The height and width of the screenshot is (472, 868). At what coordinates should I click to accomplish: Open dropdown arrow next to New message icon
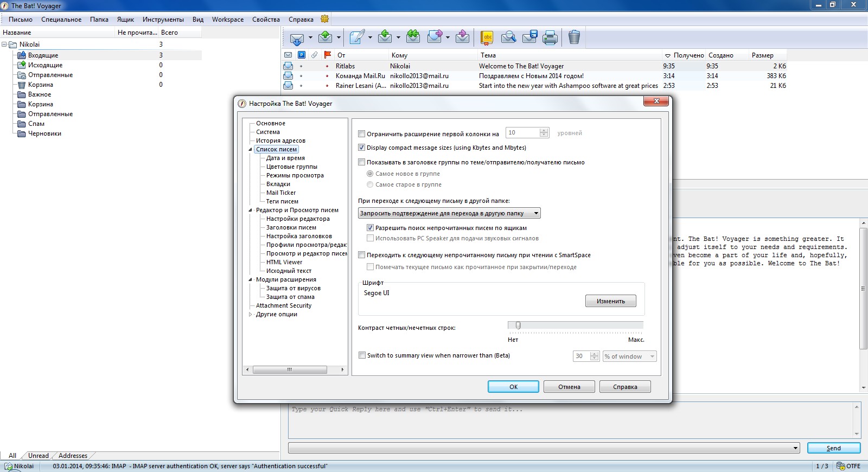(x=370, y=38)
